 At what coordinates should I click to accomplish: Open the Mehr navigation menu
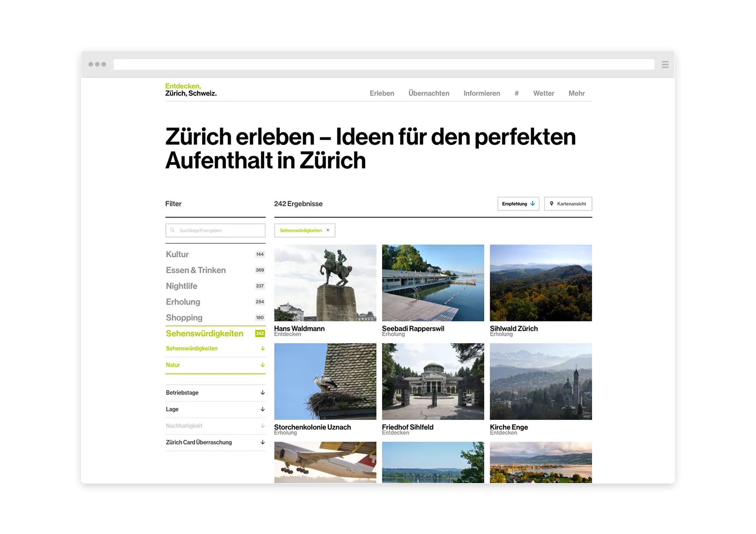[577, 93]
